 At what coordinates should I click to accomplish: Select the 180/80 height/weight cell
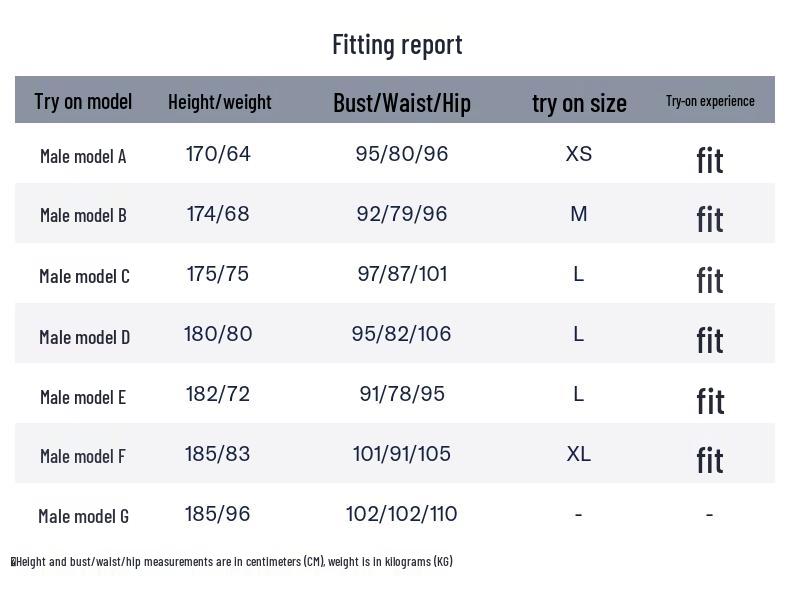tap(218, 334)
